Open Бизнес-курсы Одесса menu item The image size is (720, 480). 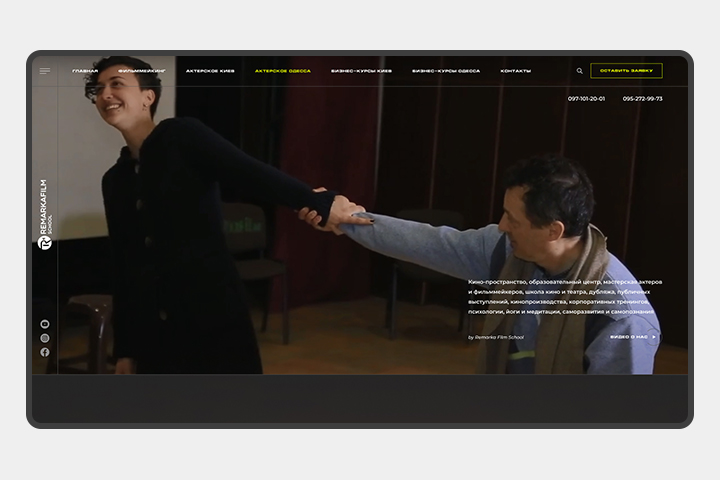(x=446, y=71)
